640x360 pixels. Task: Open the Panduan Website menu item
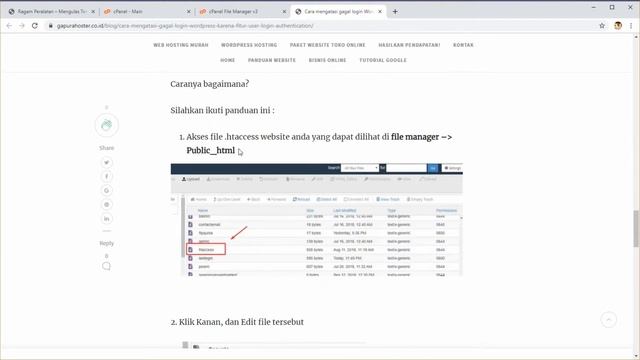pos(272,60)
